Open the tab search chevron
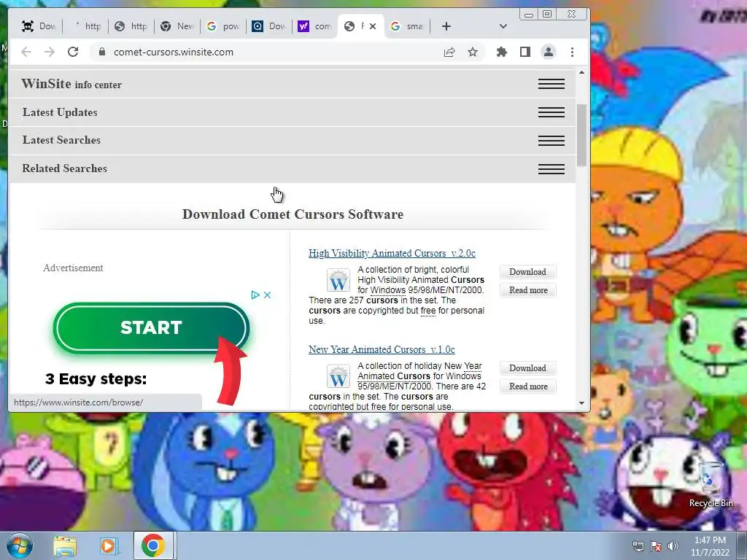Viewport: 747px width, 560px height. 503,26
